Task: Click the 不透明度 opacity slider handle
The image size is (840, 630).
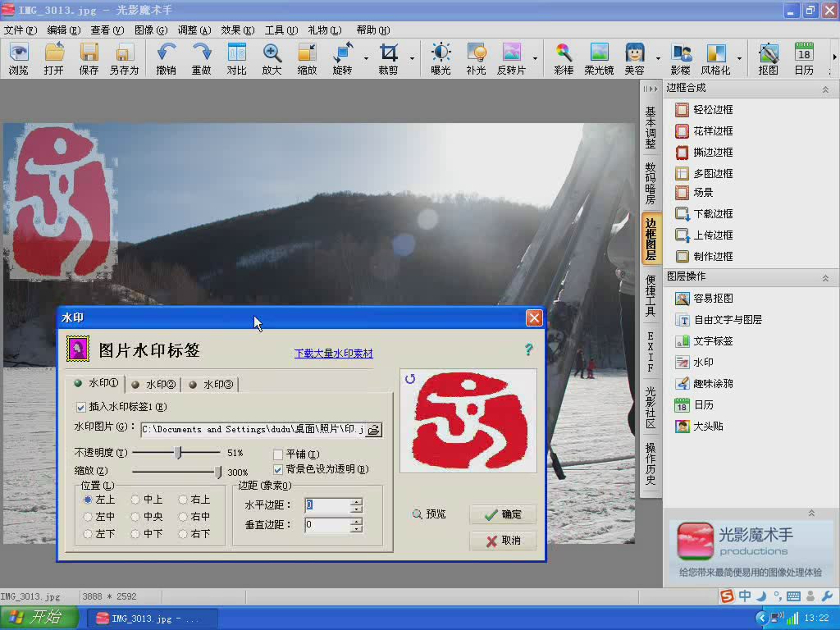Action: click(x=178, y=453)
